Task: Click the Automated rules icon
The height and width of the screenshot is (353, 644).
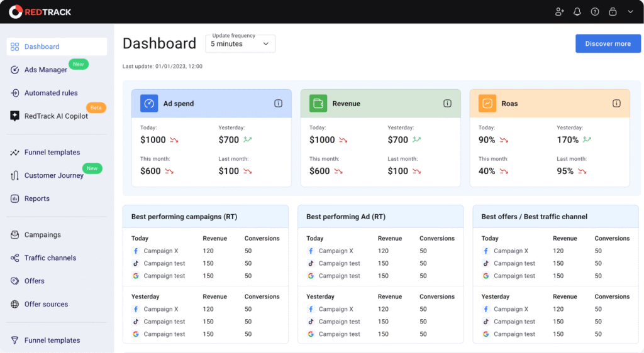Action: [x=15, y=93]
